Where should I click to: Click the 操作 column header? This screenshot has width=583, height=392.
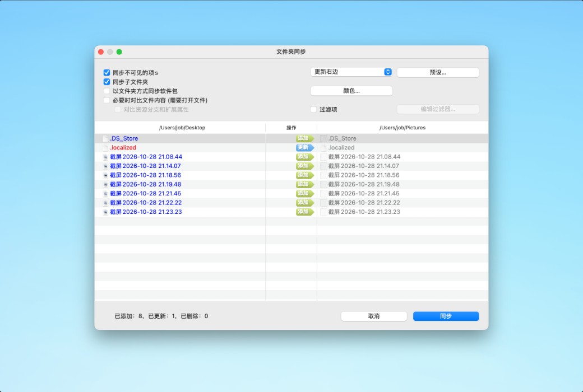[x=291, y=128]
